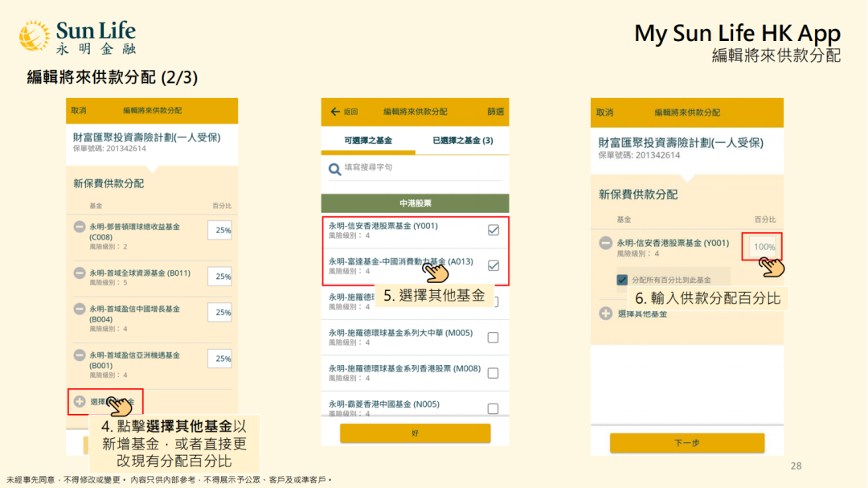Tap the back arrow 返回 in middle screen
868x488 pixels.
point(344,112)
